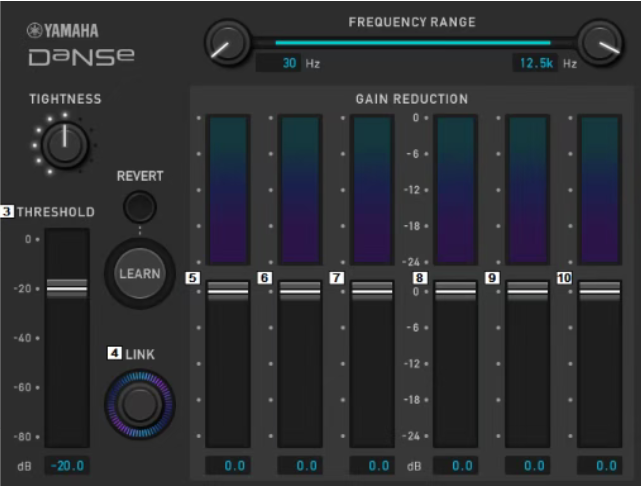Click the band 6 0.0 value field
The height and width of the screenshot is (486, 641).
click(300, 466)
